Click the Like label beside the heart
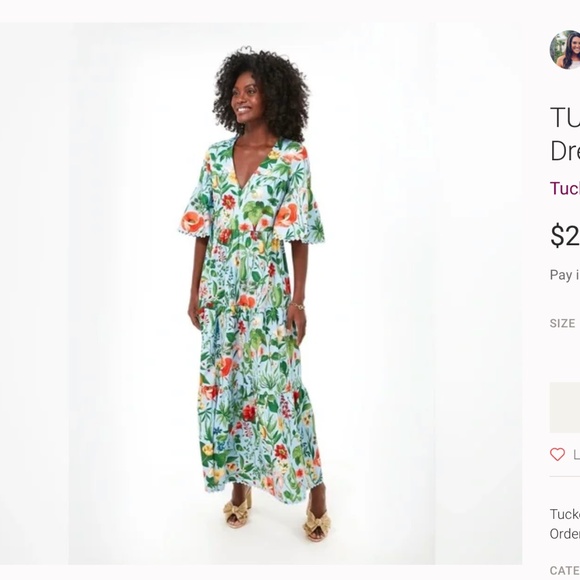 point(576,455)
